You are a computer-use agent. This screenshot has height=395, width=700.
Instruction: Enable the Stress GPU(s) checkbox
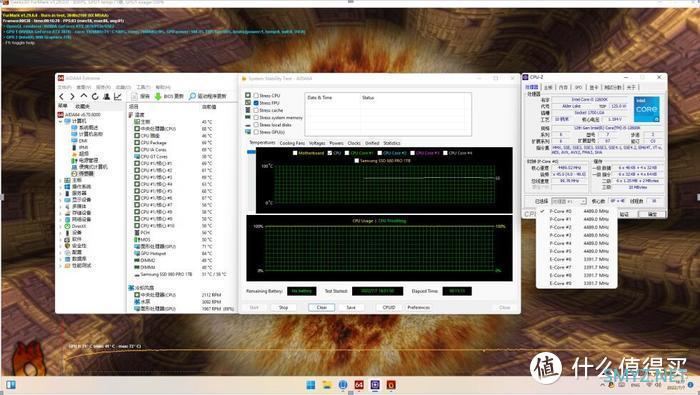tap(256, 132)
